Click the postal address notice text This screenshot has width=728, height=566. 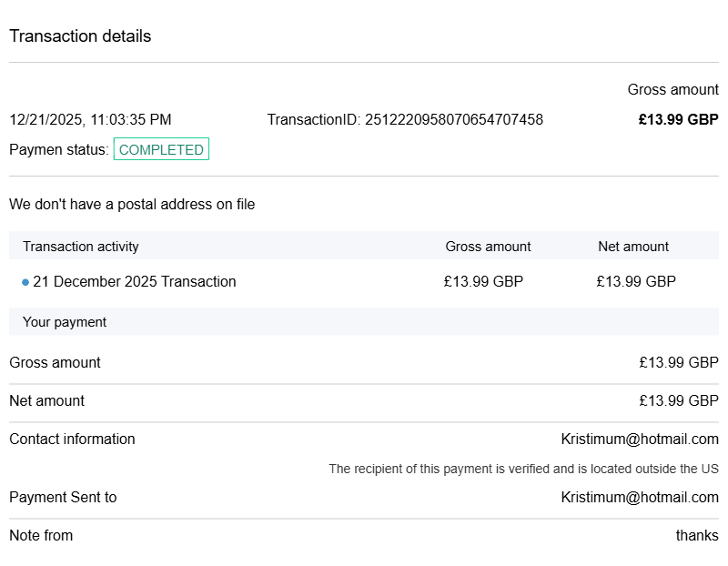pos(132,205)
